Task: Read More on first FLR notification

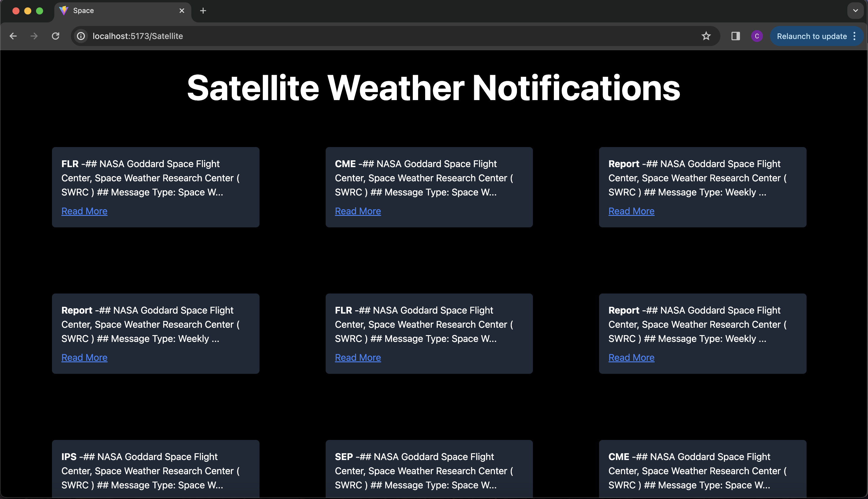Action: click(x=84, y=211)
